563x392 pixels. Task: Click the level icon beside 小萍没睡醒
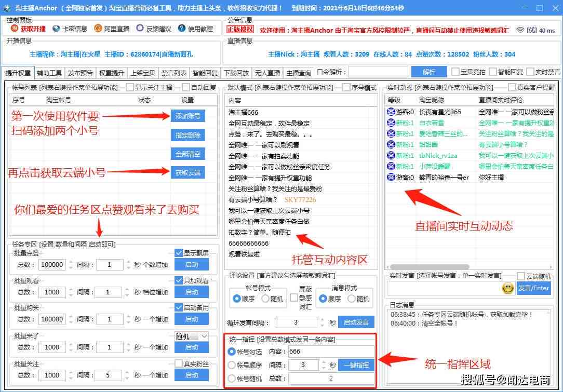pyautogui.click(x=391, y=166)
